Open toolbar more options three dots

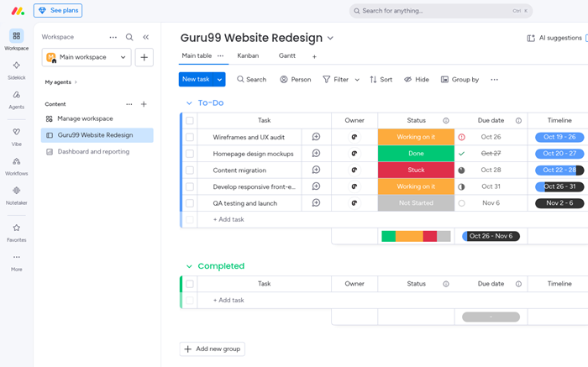494,80
